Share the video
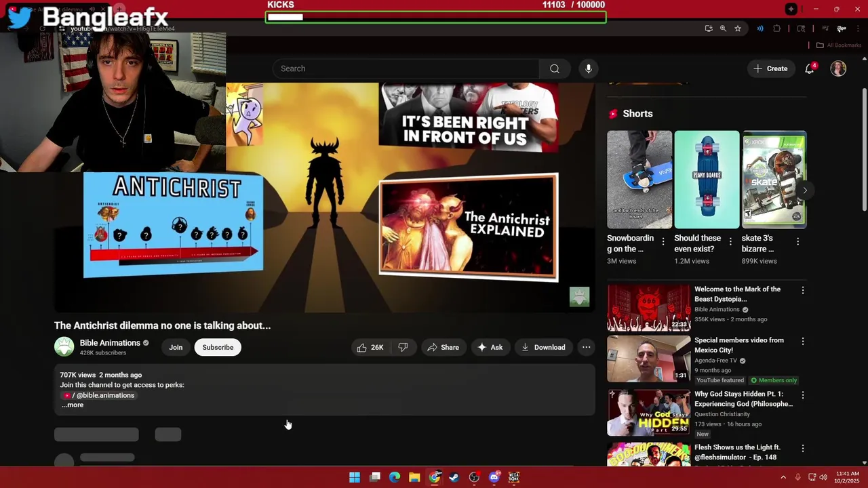Screen dimensions: 868x488 point(443,347)
